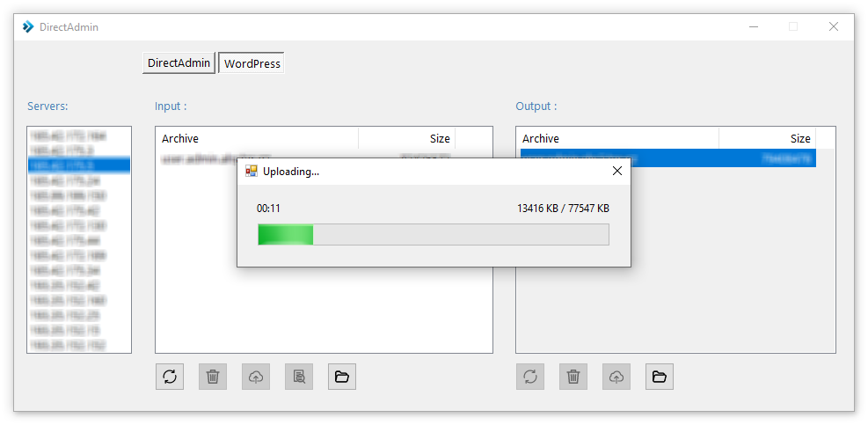868x425 pixels.
Task: Click the '13416 KB / 77547 KB' transfer text
Action: point(563,209)
